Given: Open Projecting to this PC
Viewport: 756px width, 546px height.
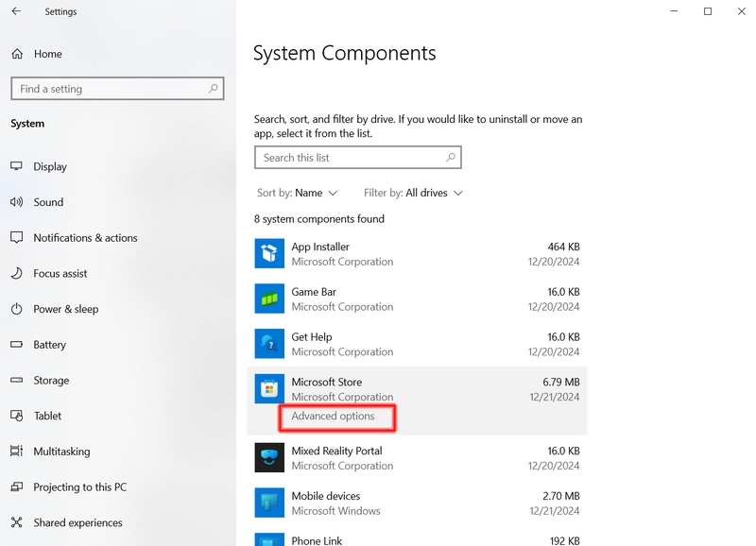Looking at the screenshot, I should pos(80,487).
